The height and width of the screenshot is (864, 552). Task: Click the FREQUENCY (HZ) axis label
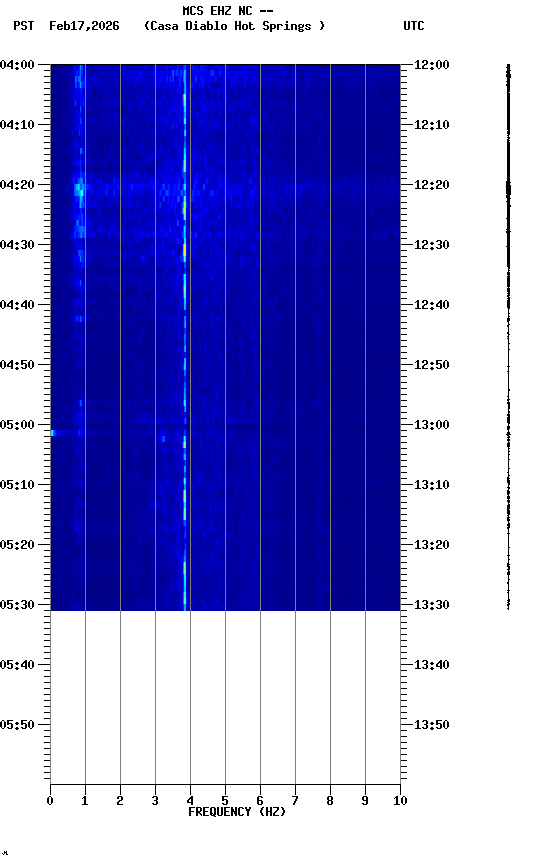click(237, 813)
